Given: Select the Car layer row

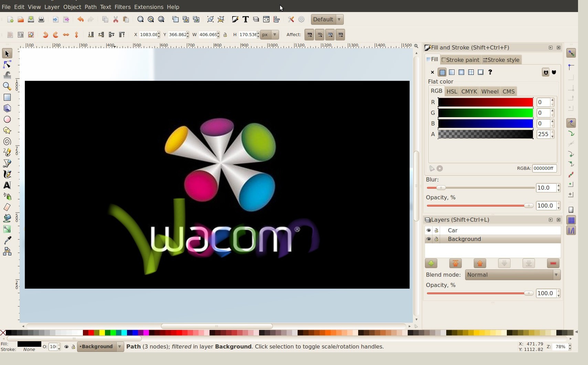Looking at the screenshot, I should pos(493,230).
